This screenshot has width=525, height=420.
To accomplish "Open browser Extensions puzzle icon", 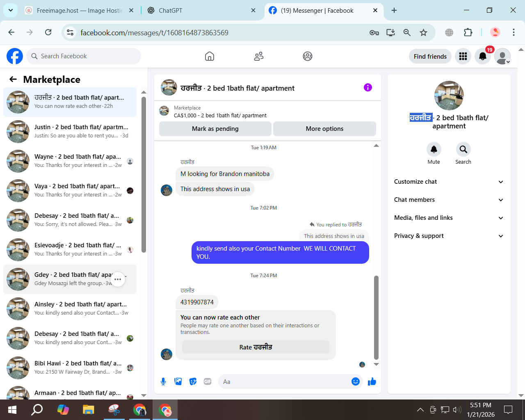I will tap(468, 32).
